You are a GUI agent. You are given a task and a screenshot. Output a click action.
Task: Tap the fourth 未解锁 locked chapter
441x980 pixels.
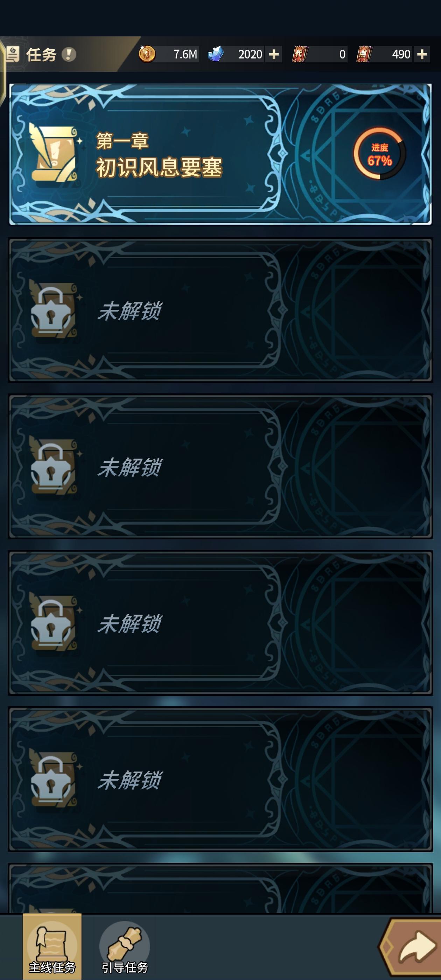220,779
